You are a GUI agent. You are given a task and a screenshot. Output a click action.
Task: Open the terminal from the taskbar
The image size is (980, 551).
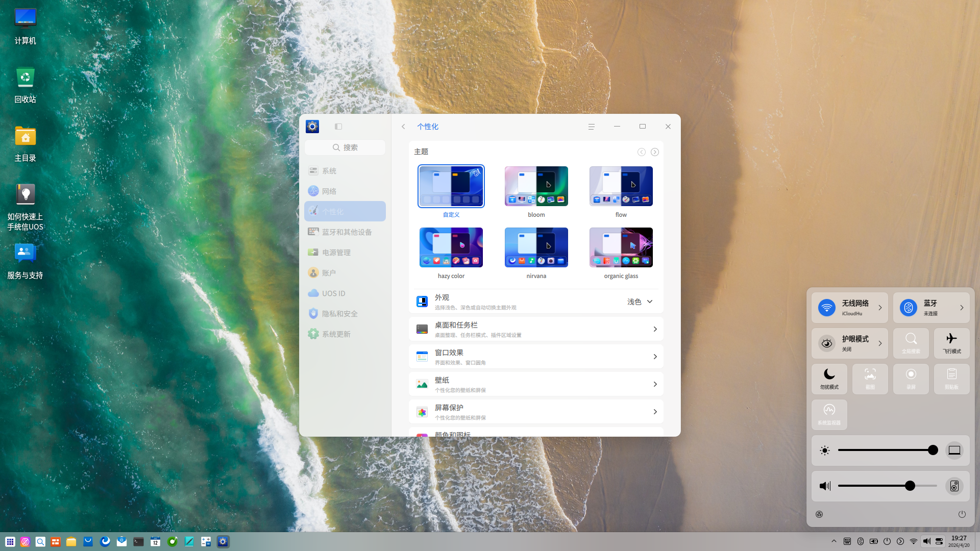click(138, 542)
